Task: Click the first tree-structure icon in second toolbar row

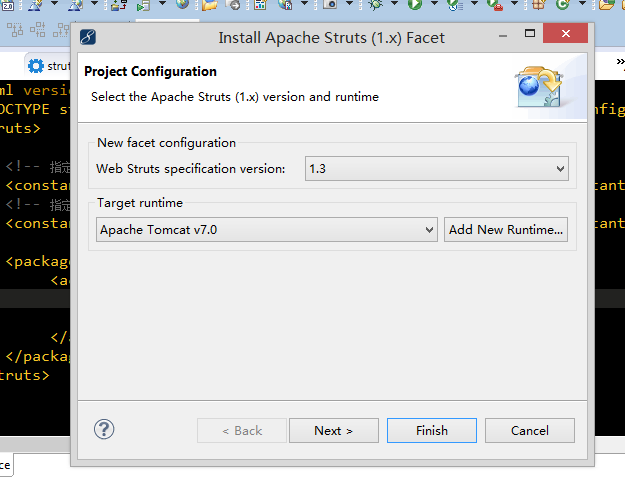Action: click(15, 30)
